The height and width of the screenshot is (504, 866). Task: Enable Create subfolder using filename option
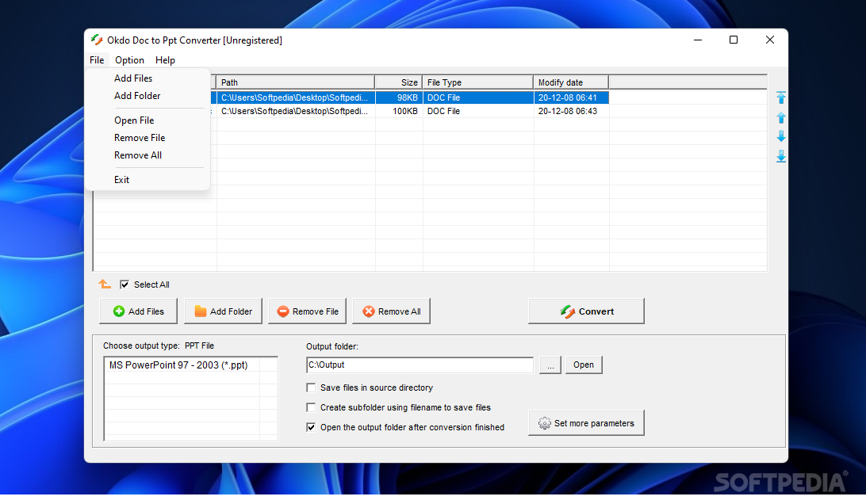pos(311,407)
